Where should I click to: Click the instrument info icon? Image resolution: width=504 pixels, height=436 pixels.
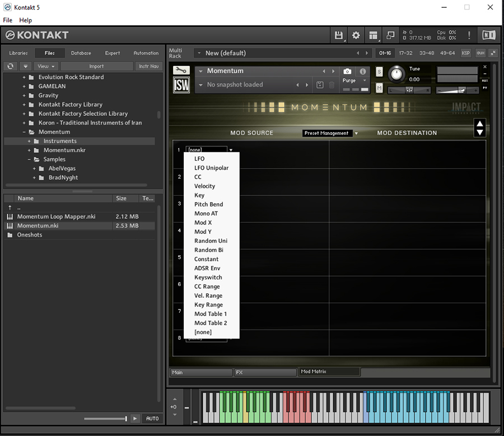pyautogui.click(x=362, y=71)
